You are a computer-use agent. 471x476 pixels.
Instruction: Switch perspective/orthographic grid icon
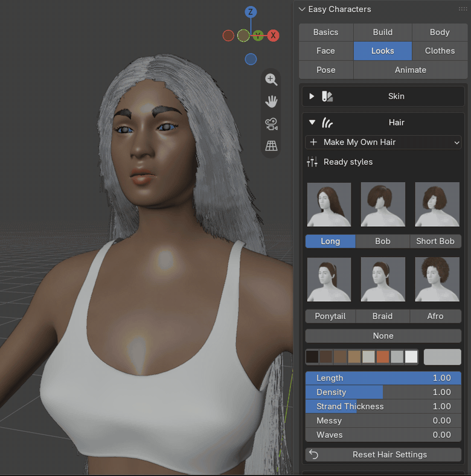coord(271,146)
